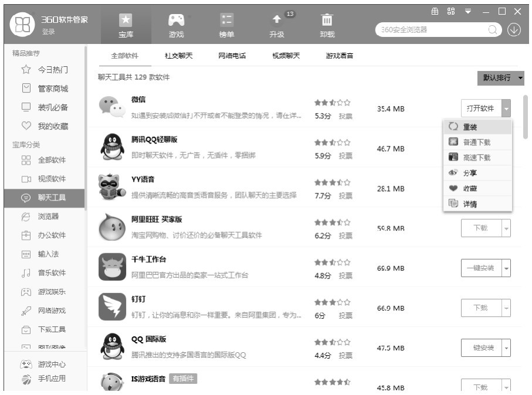Expand dropdown arrow beside QQ 国际版 install button
Screen dimensions: 532x395
[x=506, y=348]
